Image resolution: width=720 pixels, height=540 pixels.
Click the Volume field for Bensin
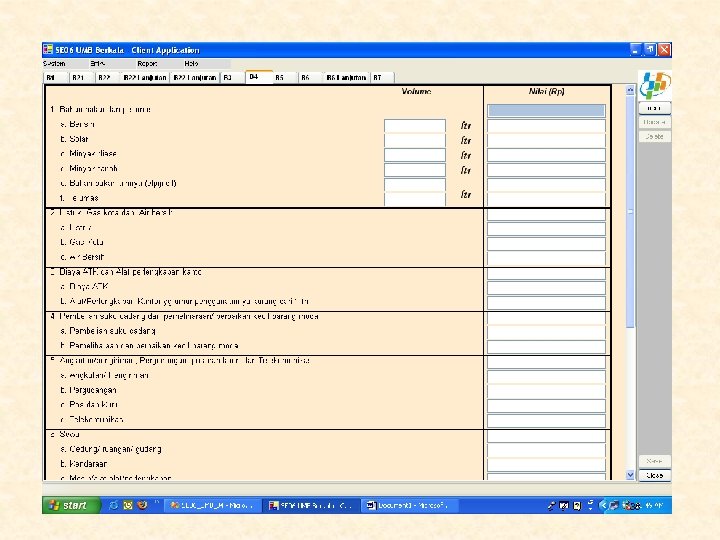(x=415, y=125)
